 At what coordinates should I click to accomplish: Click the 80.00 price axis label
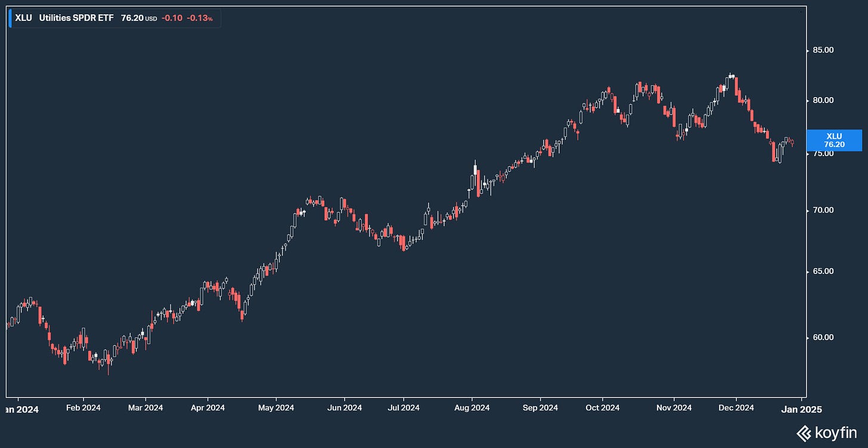[824, 100]
